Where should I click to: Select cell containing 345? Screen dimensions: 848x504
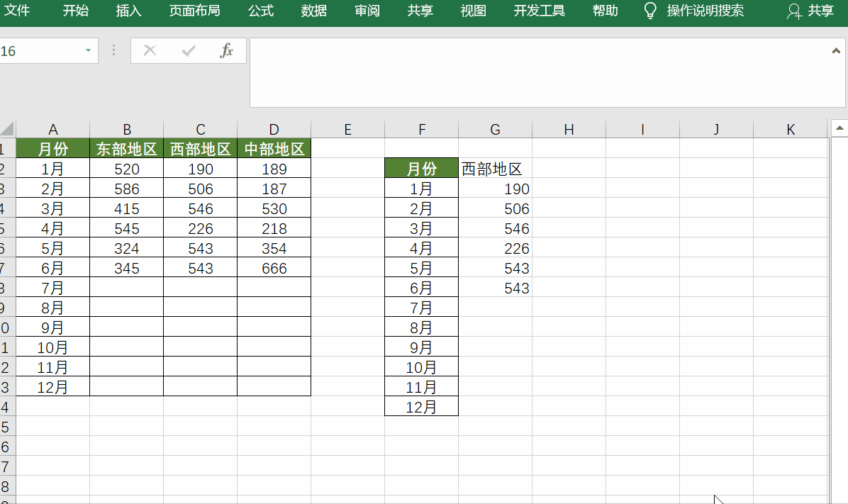click(126, 268)
